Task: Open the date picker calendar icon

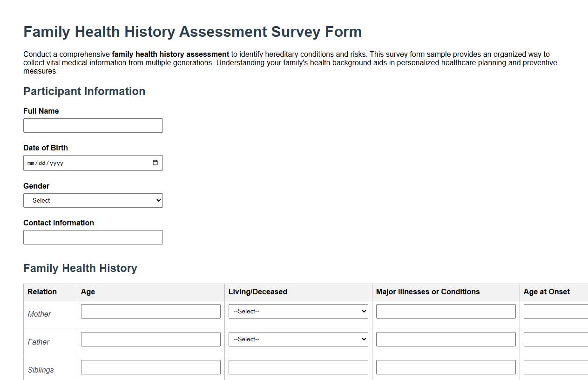Action: click(155, 163)
